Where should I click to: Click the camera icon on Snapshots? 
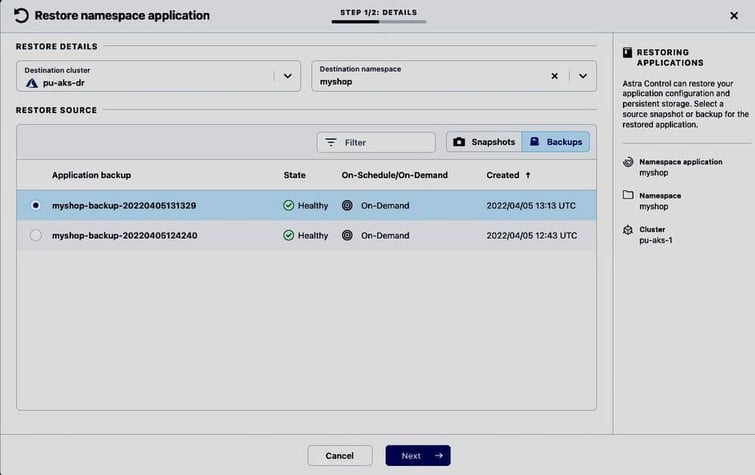tap(459, 142)
